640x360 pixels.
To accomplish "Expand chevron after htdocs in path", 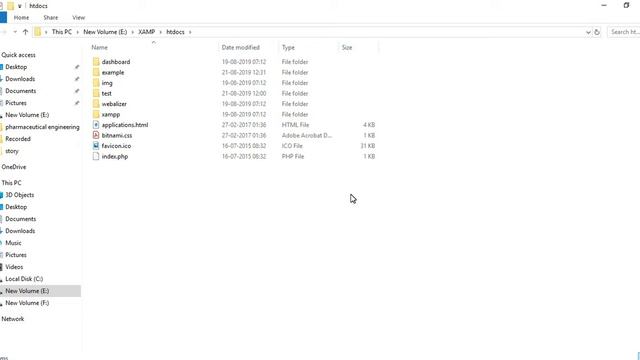I will tap(190, 32).
